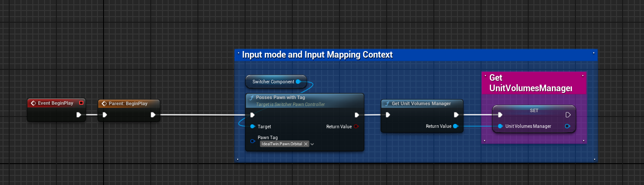This screenshot has height=185, width=644.
Task: Click the SET node's blue output pin
Action: pos(567,126)
